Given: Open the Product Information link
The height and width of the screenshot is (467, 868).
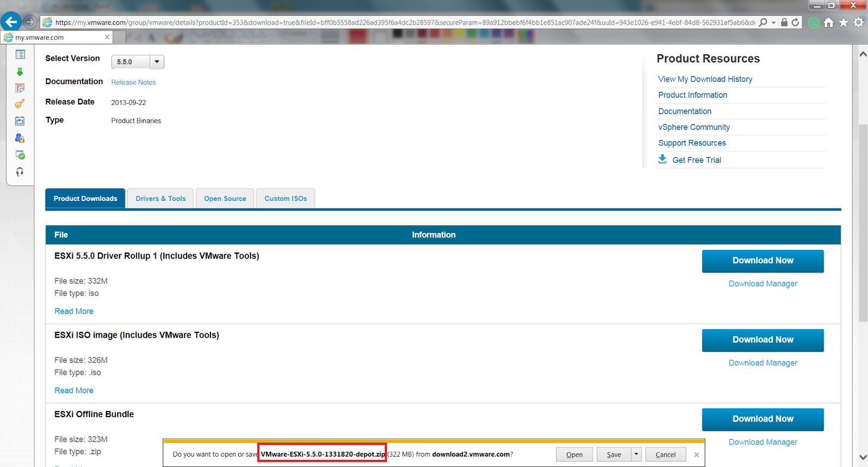Looking at the screenshot, I should pyautogui.click(x=693, y=95).
